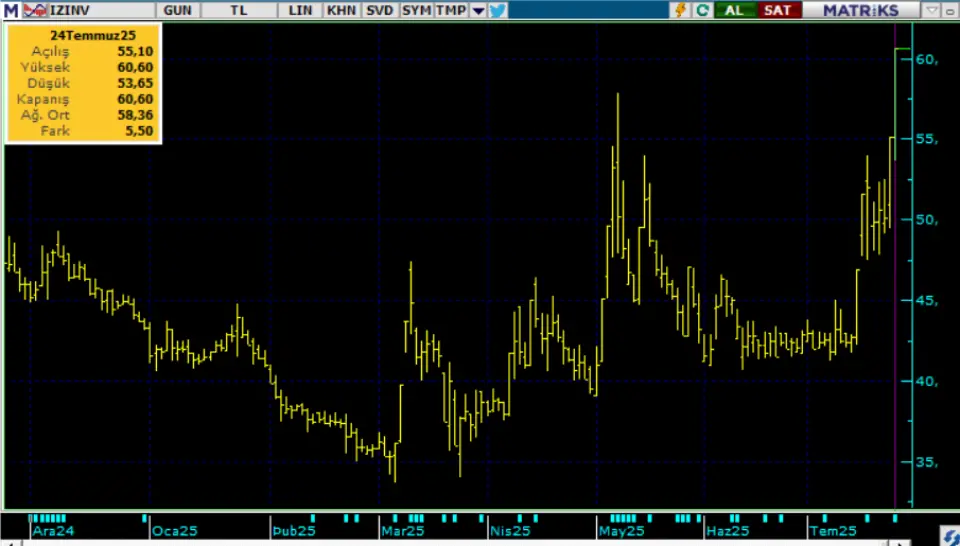This screenshot has height=546, width=960.
Task: Click the 60 price axis label
Action: coord(926,59)
